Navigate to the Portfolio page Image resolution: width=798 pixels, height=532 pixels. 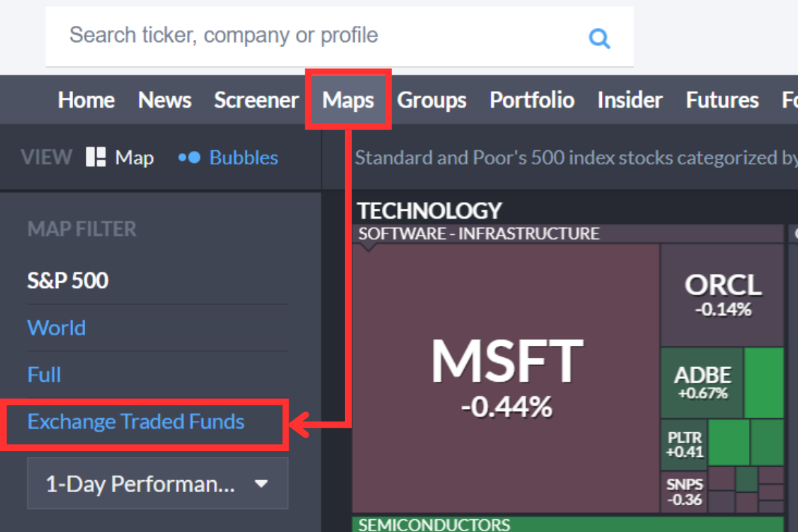click(531, 99)
